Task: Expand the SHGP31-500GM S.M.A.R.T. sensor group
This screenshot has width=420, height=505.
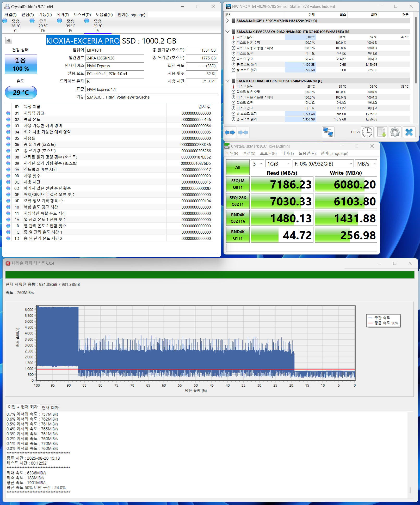Action: (x=227, y=21)
